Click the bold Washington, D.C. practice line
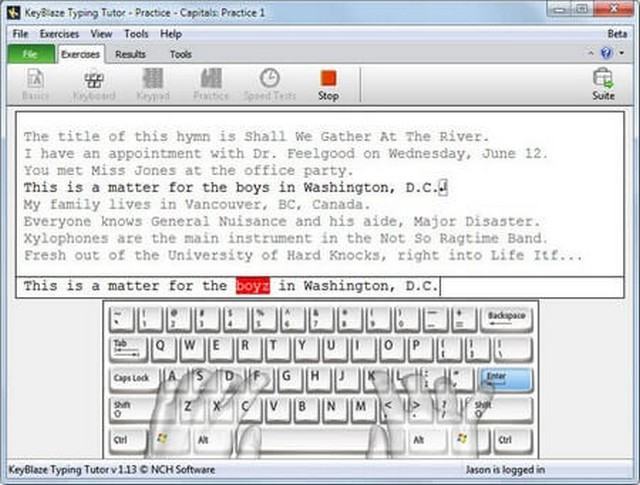Image resolution: width=640 pixels, height=485 pixels. tap(235, 187)
